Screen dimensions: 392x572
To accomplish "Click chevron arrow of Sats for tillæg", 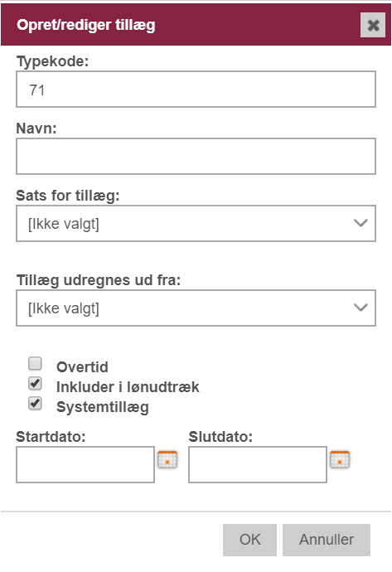I will pyautogui.click(x=361, y=223).
